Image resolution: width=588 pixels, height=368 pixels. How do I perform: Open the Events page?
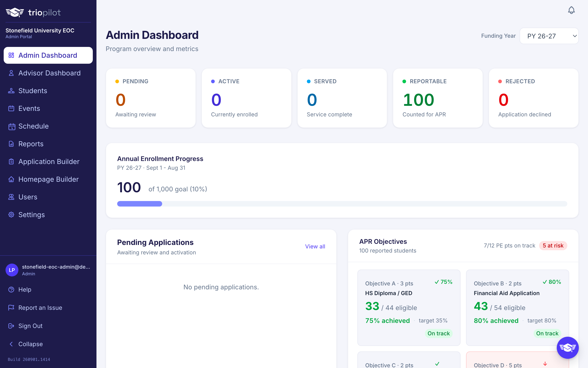coord(48,109)
